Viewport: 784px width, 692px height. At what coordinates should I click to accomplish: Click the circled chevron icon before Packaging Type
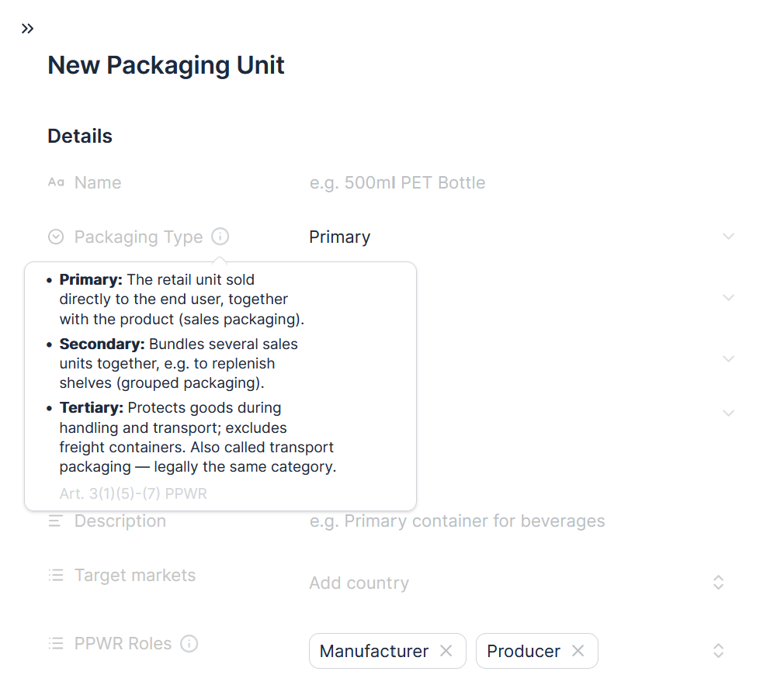56,237
